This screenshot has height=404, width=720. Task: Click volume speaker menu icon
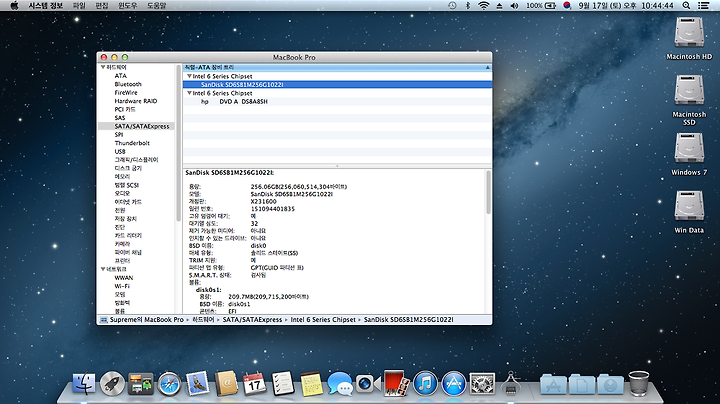click(x=514, y=6)
